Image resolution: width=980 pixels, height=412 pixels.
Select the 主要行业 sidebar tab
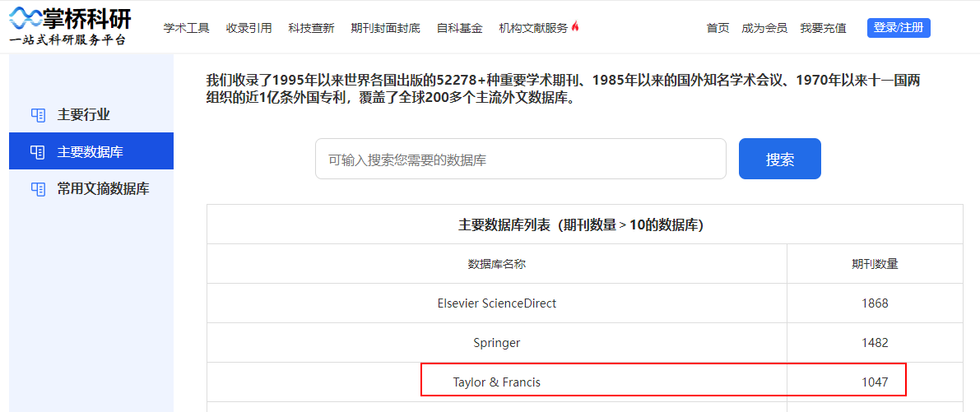(91, 115)
